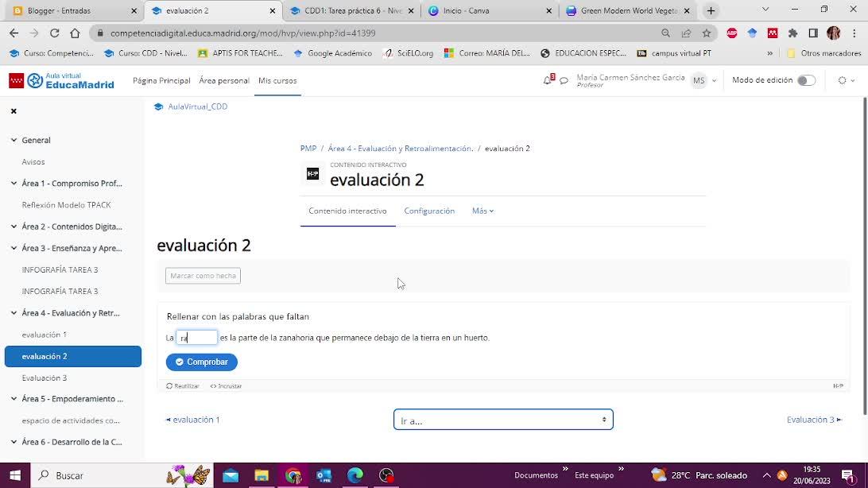Go to previous activity evaluación 1 link
Viewport: 868px width, 488px height.
[192, 420]
